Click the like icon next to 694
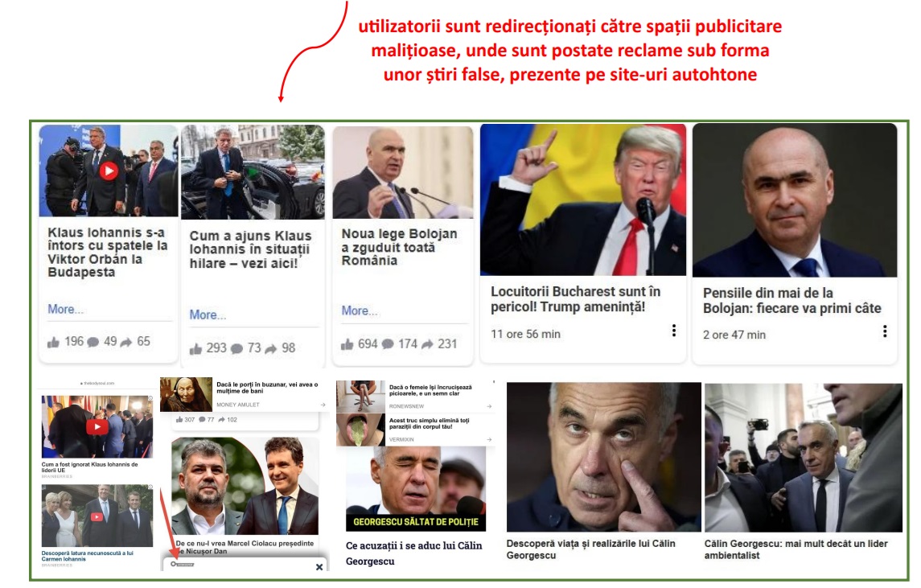Screen dimensions: 921x588 pos(347,345)
